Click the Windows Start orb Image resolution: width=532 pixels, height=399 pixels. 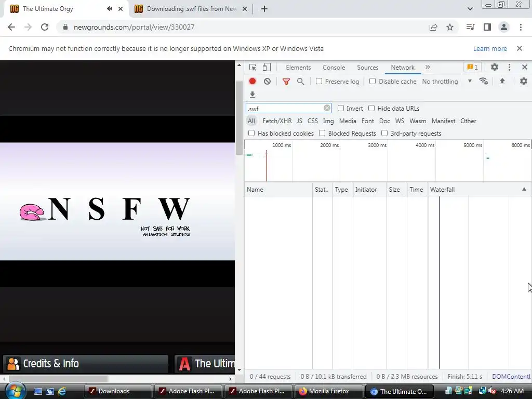15,391
